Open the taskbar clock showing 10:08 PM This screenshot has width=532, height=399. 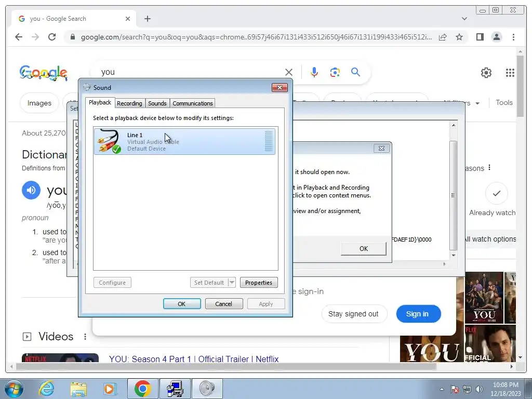[x=506, y=389]
